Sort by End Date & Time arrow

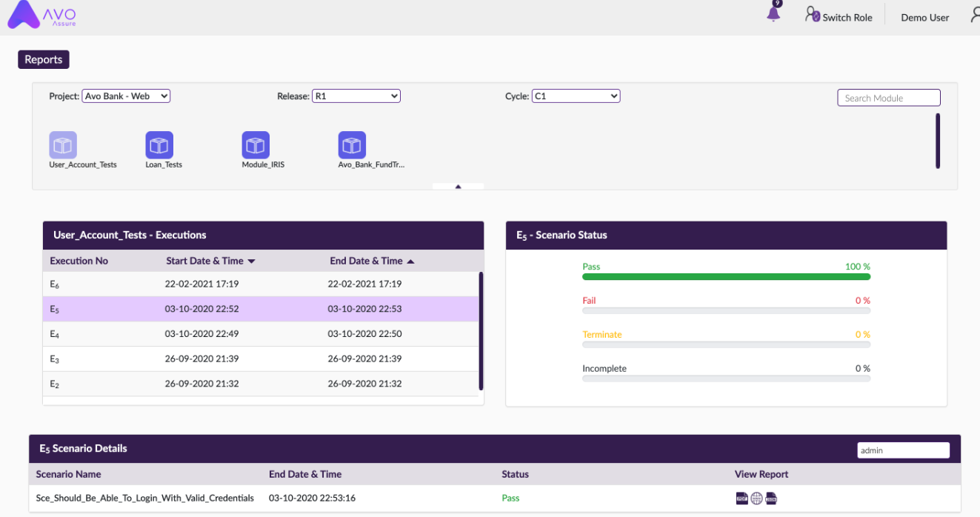coord(411,261)
